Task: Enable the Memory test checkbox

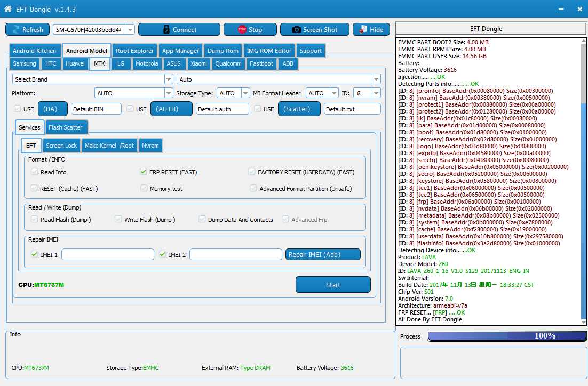Action: coord(144,188)
